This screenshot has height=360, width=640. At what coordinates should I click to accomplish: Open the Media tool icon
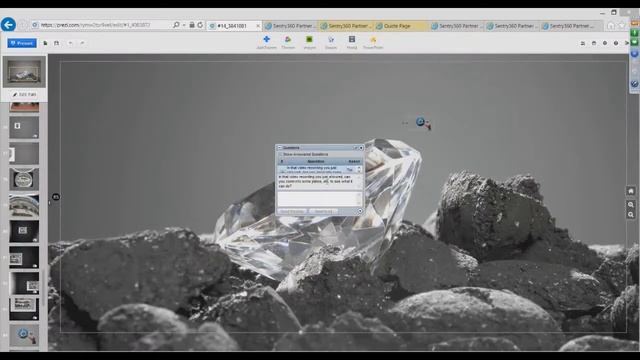(352, 42)
